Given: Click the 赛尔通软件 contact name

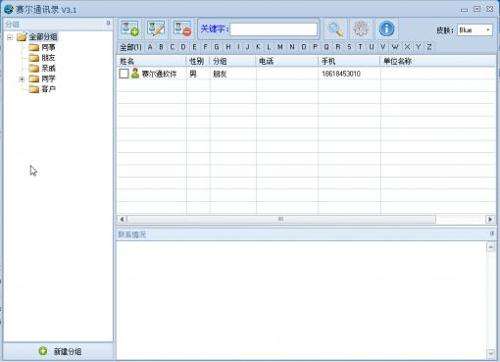Looking at the screenshot, I should (x=159, y=74).
